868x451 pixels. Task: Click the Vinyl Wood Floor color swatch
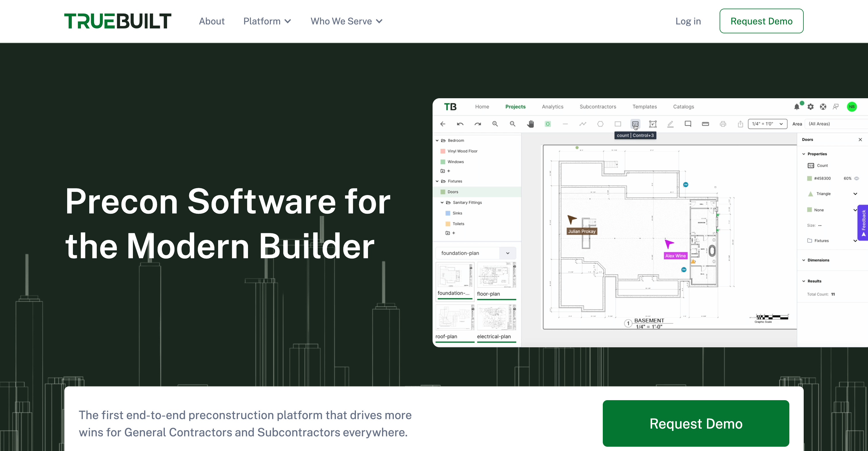pos(443,151)
